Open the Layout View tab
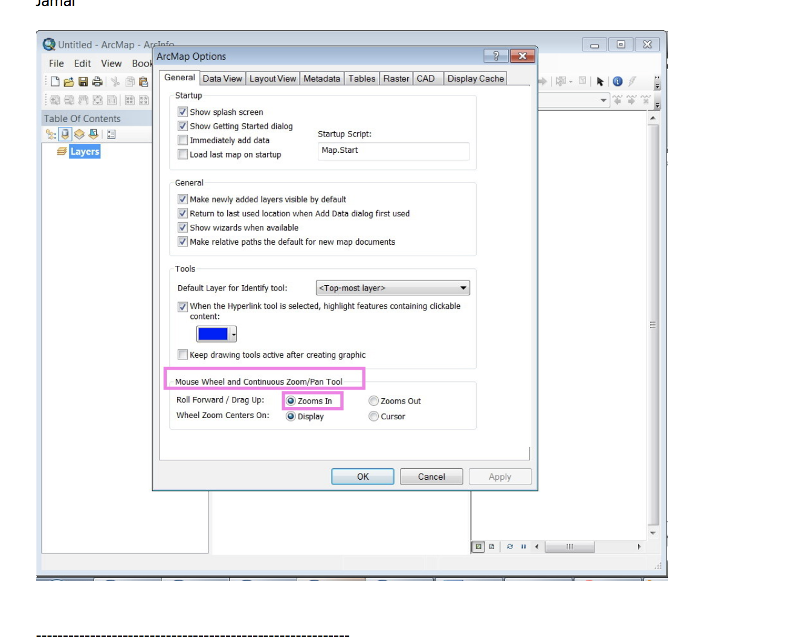 [x=272, y=79]
